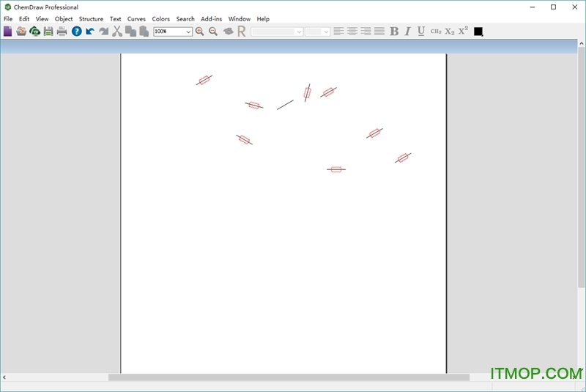The width and height of the screenshot is (586, 392).
Task: Expand the 100% zoom level dropdown
Action: (x=188, y=32)
